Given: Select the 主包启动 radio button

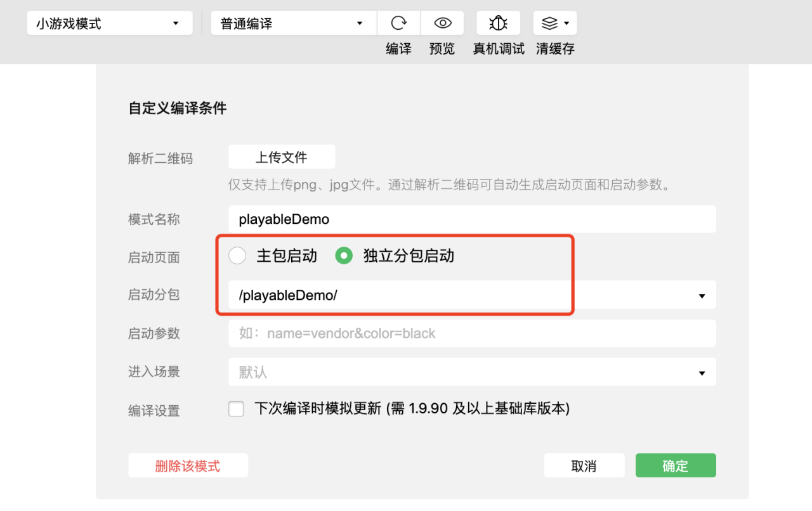Looking at the screenshot, I should coord(237,256).
